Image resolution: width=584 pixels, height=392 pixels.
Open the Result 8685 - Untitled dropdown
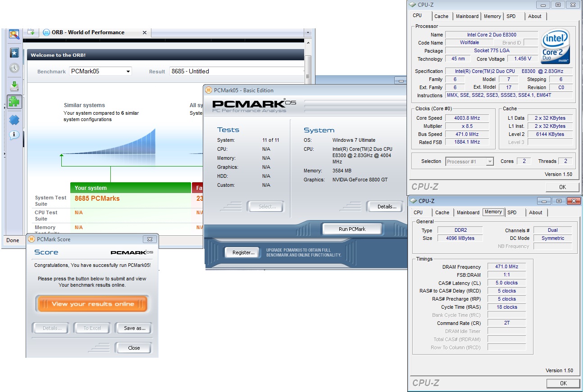(x=237, y=71)
